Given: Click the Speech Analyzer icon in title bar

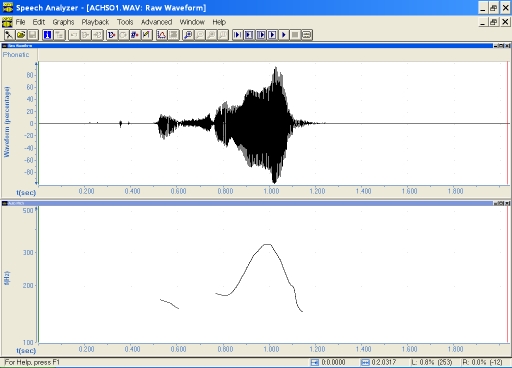Looking at the screenshot, I should click(7, 8).
